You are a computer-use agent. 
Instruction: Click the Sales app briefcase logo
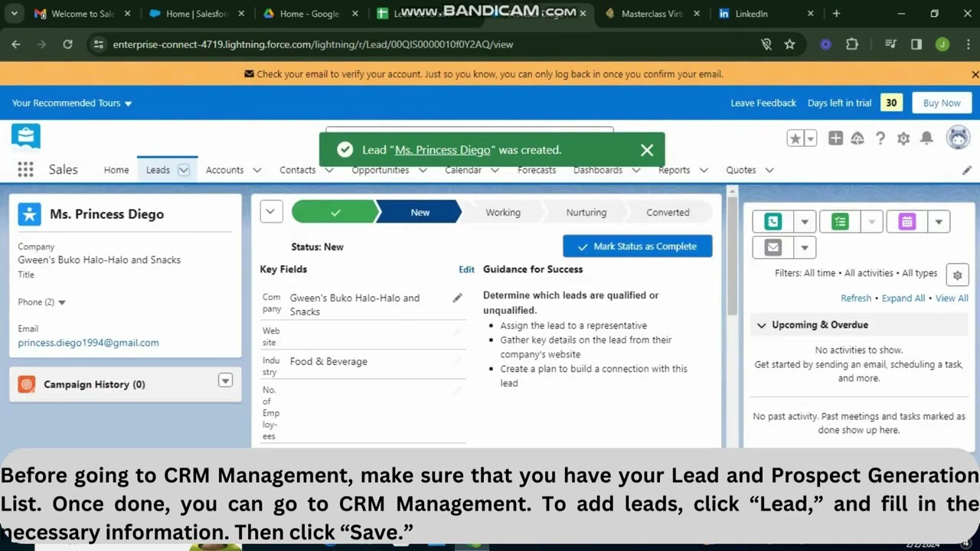point(26,137)
